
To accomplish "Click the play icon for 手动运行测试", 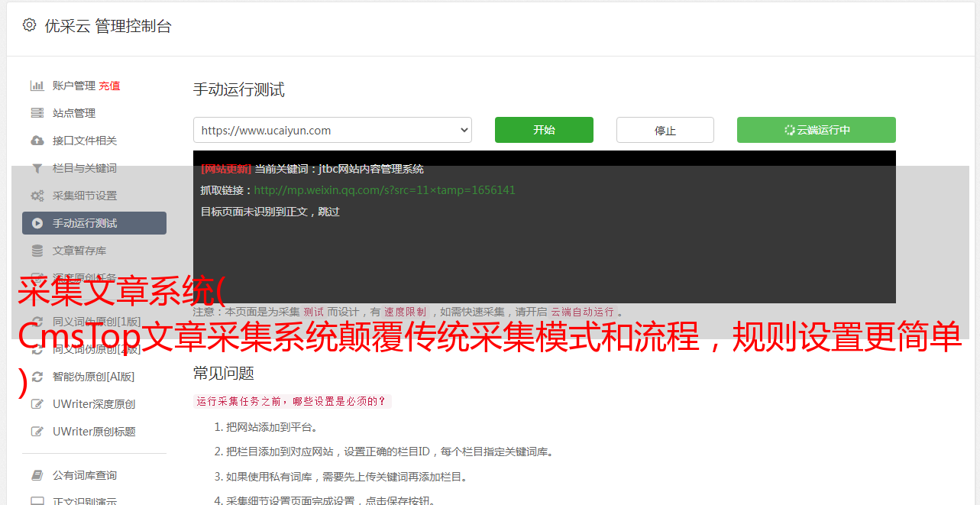I will (x=37, y=223).
